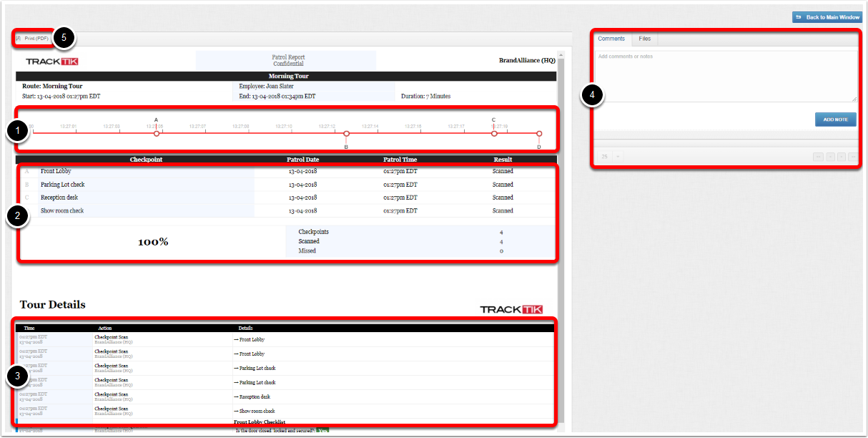Select the first-page arrow in comments pagination

coord(818,156)
